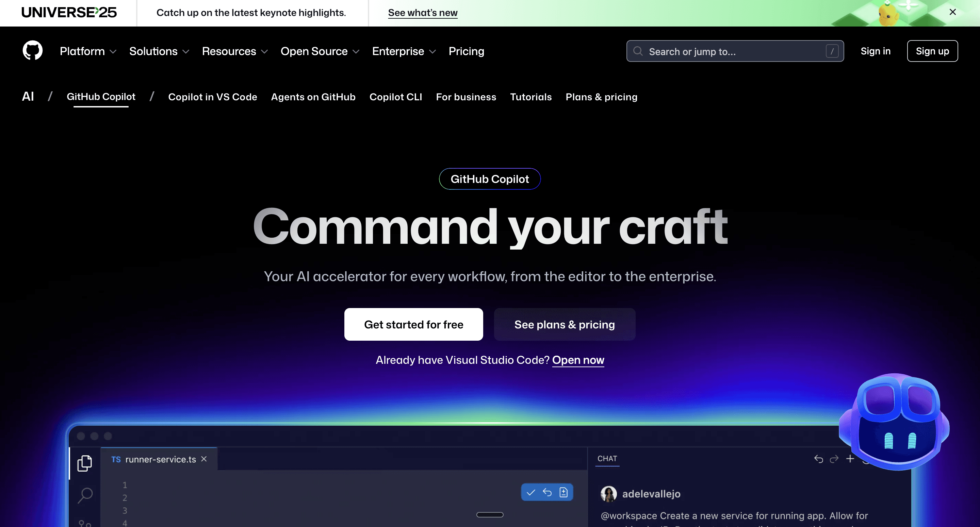980x527 pixels.
Task: Click the keynote highlights banner text
Action: (x=251, y=13)
